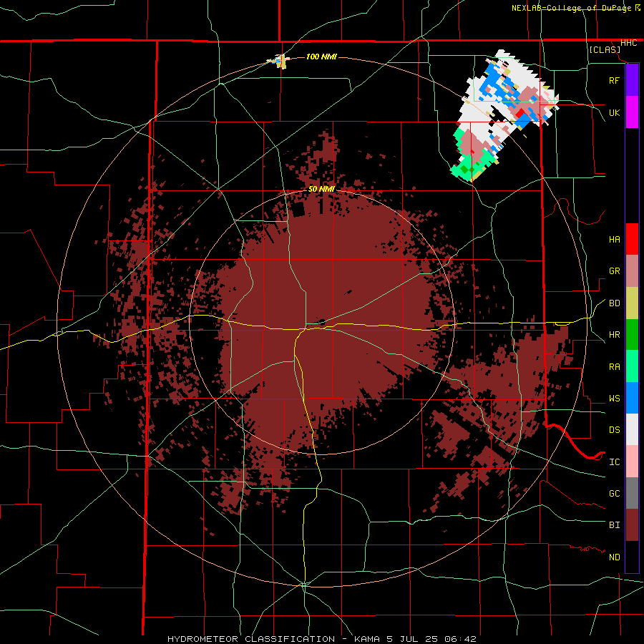Select the yellow BD legend swatch
644x644 pixels.
tap(632, 303)
